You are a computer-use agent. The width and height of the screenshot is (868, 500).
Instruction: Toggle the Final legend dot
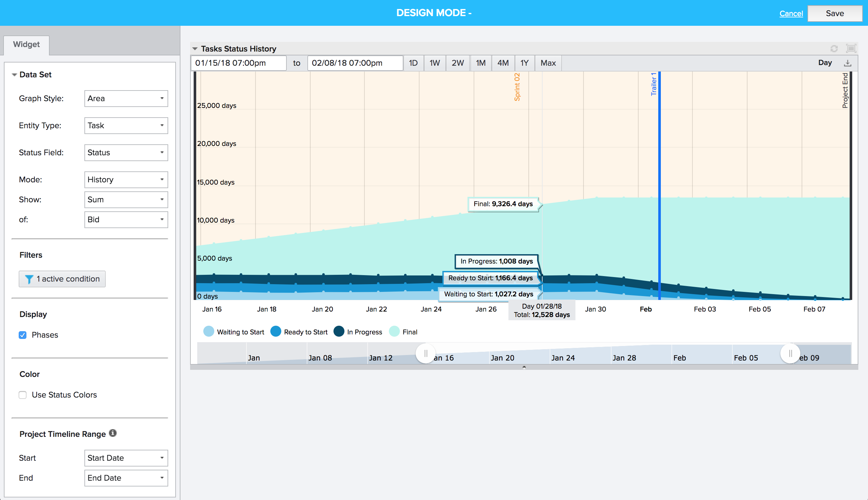point(394,332)
